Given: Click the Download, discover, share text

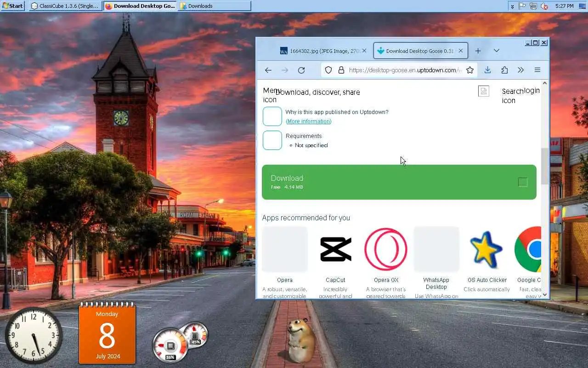Looking at the screenshot, I should (x=318, y=92).
